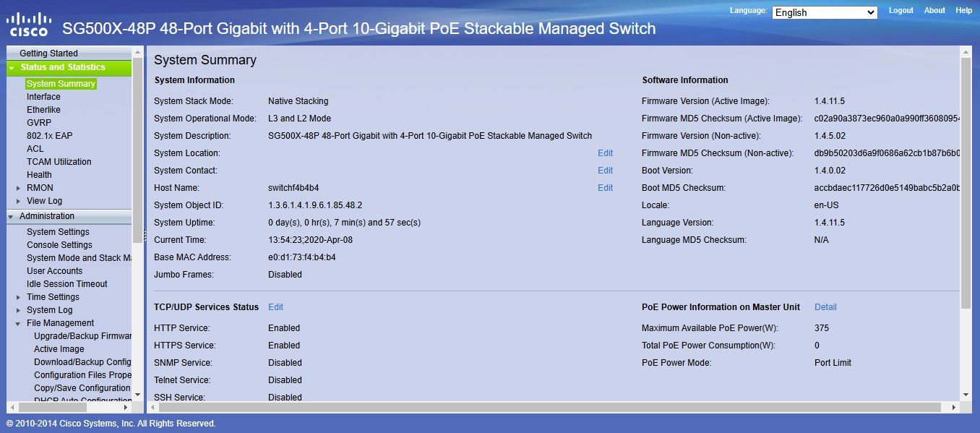Open Active Image page
This screenshot has width=980, height=433.
point(59,349)
